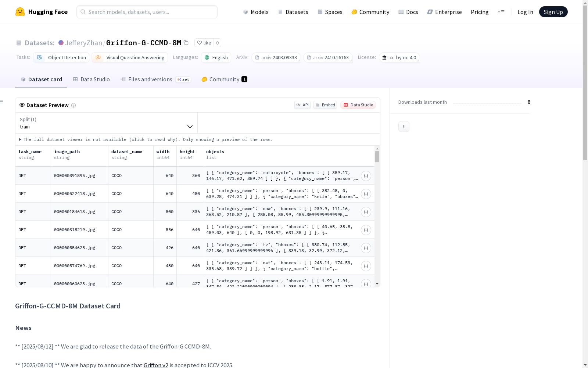
Task: Click the Dataset Preview info icon
Action: coord(73,105)
